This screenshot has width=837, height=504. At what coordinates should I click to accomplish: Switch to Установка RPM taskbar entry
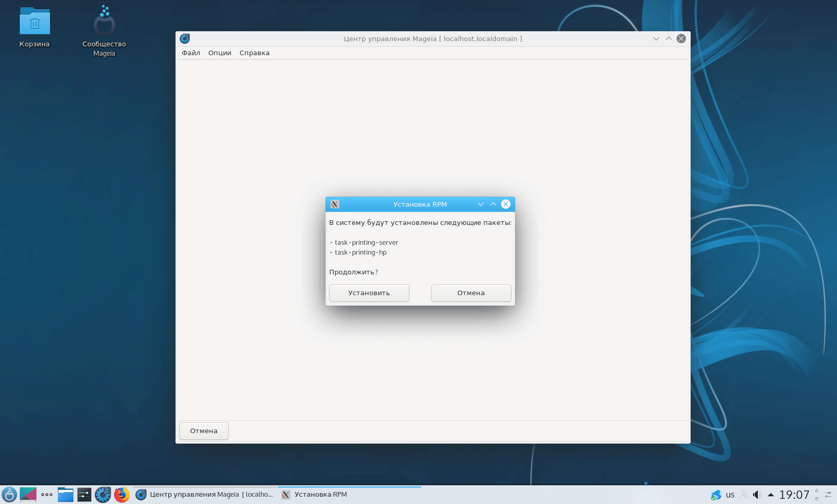click(349, 495)
